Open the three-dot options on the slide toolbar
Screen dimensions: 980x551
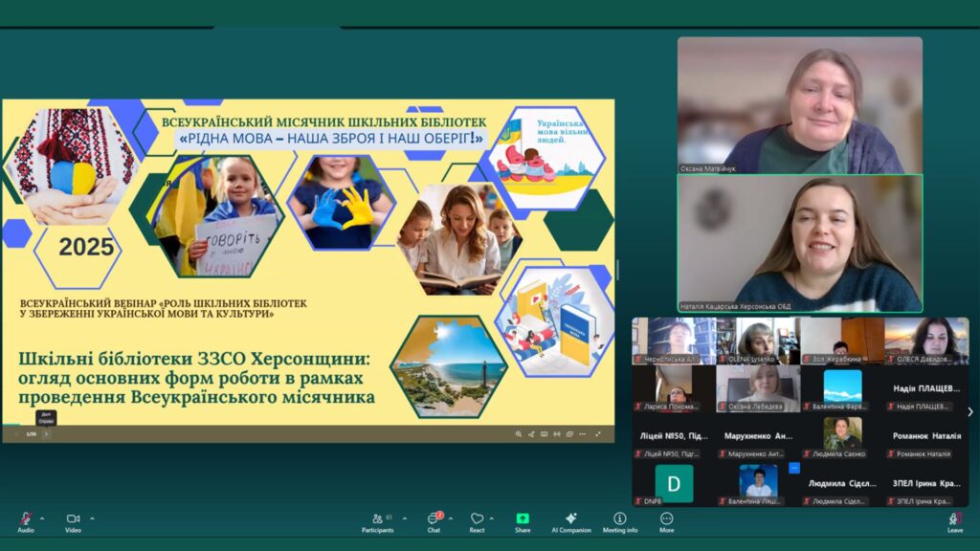click(x=583, y=434)
